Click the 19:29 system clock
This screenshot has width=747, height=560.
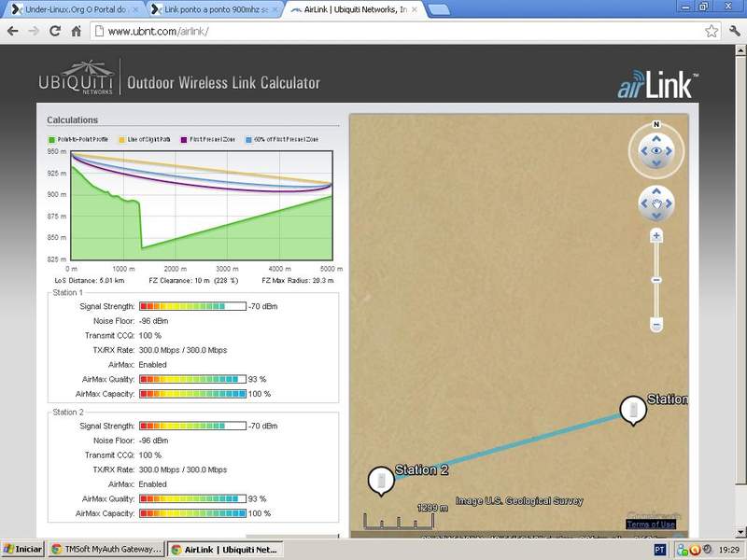click(729, 550)
